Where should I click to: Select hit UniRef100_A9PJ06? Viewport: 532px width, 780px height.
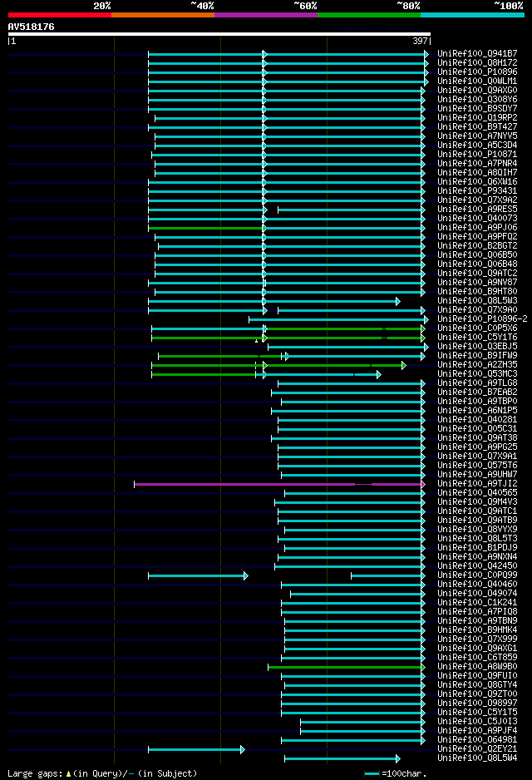(477, 227)
